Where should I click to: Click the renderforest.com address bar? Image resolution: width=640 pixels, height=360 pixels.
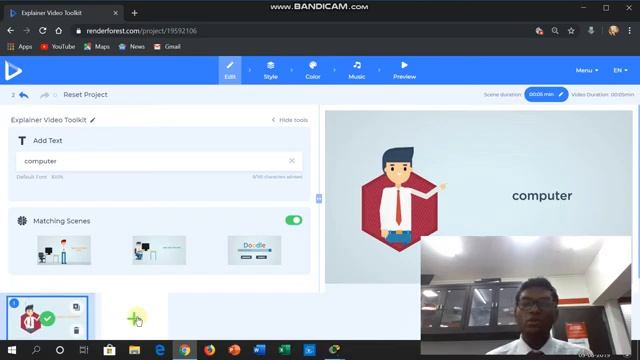coord(302,31)
